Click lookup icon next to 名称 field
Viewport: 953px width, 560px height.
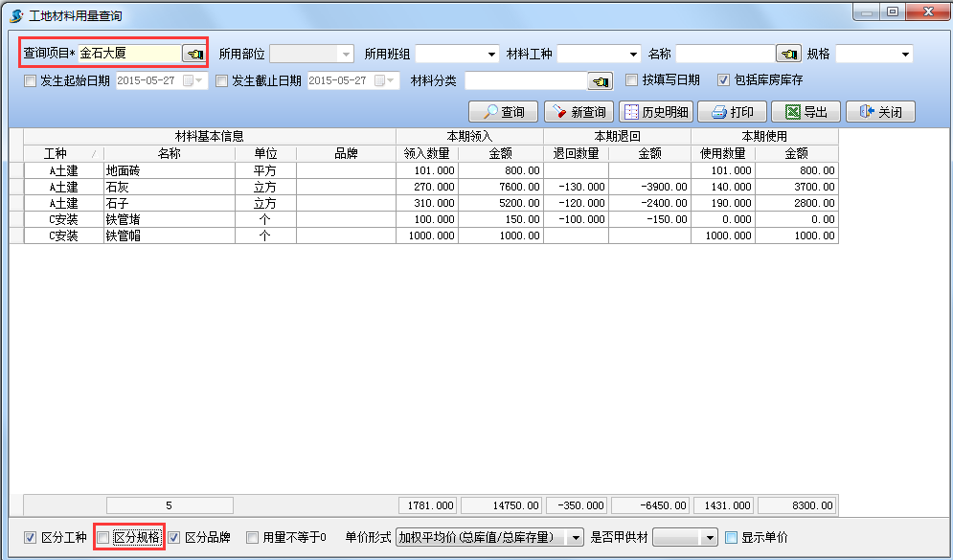(788, 54)
